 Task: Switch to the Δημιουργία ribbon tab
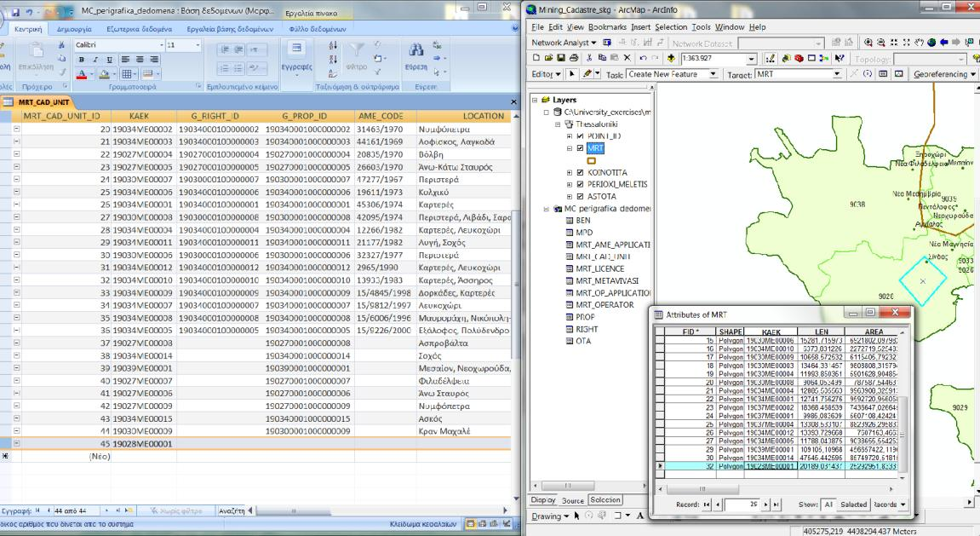(74, 29)
